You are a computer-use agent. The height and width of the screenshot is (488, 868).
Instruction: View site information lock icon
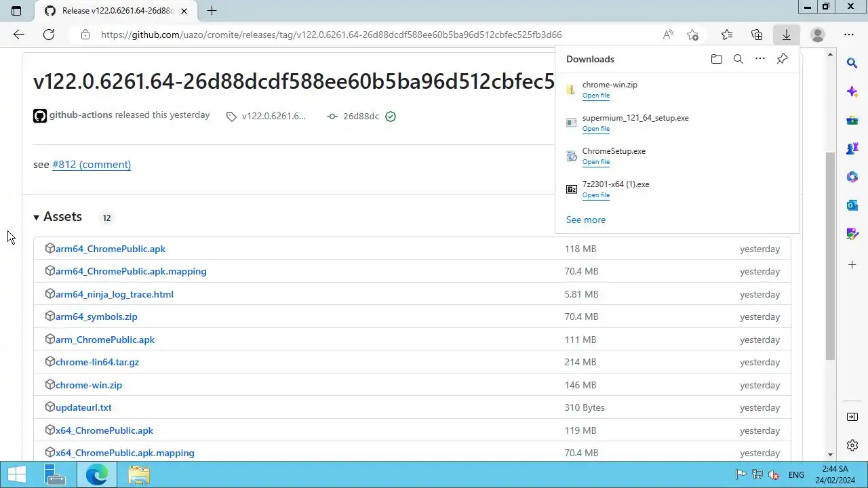click(x=85, y=35)
